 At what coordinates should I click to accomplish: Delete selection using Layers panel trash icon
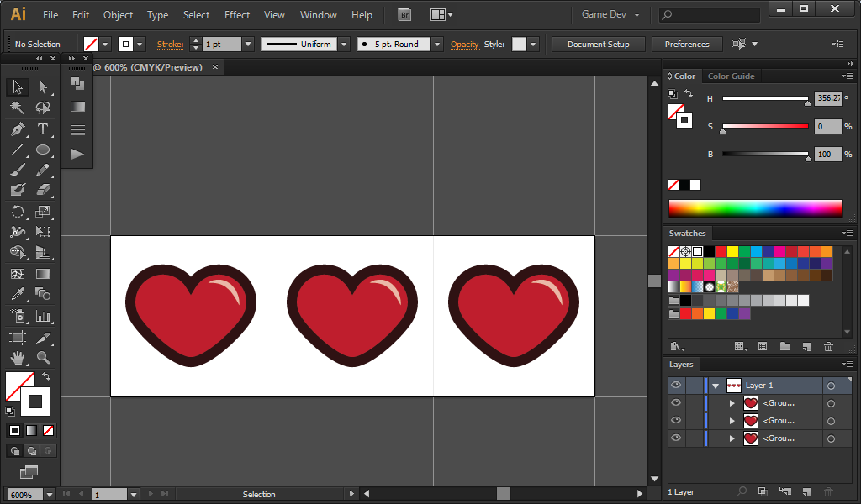coord(828,491)
